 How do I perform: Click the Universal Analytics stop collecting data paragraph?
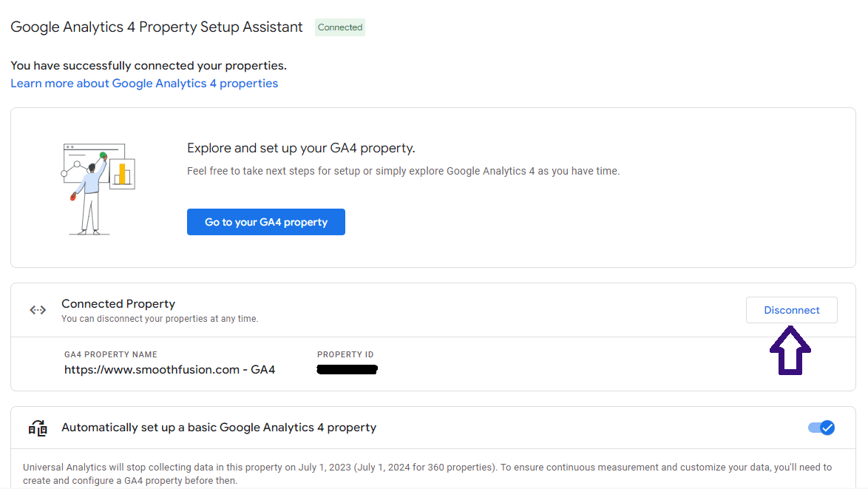[x=427, y=474]
